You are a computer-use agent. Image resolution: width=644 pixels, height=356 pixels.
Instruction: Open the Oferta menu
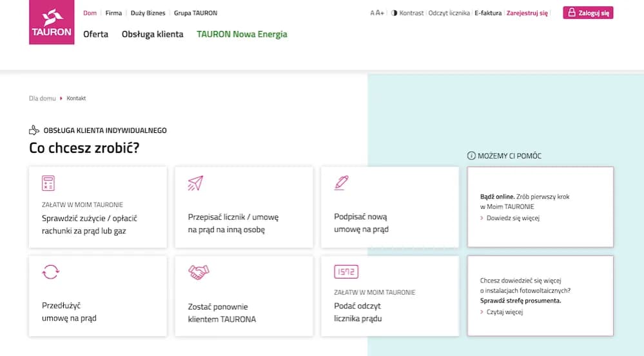95,34
